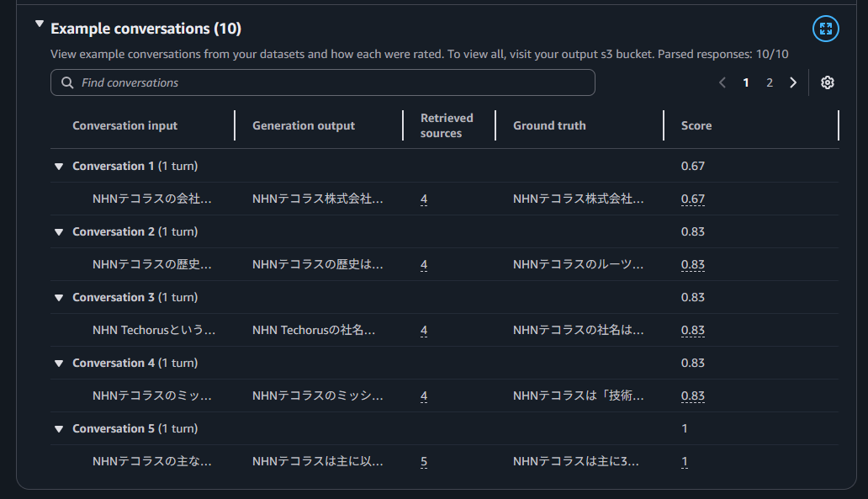Open table preferences gear icon
This screenshot has width=868, height=499.
click(x=828, y=82)
